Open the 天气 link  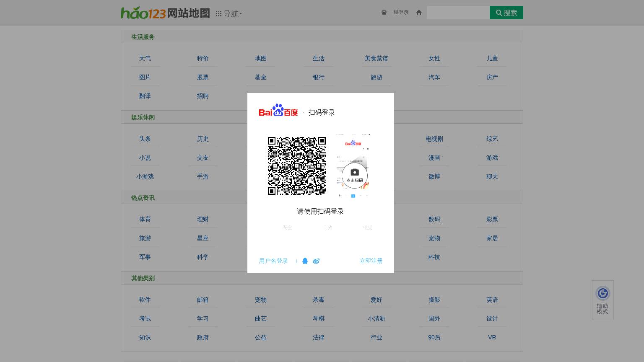[145, 58]
